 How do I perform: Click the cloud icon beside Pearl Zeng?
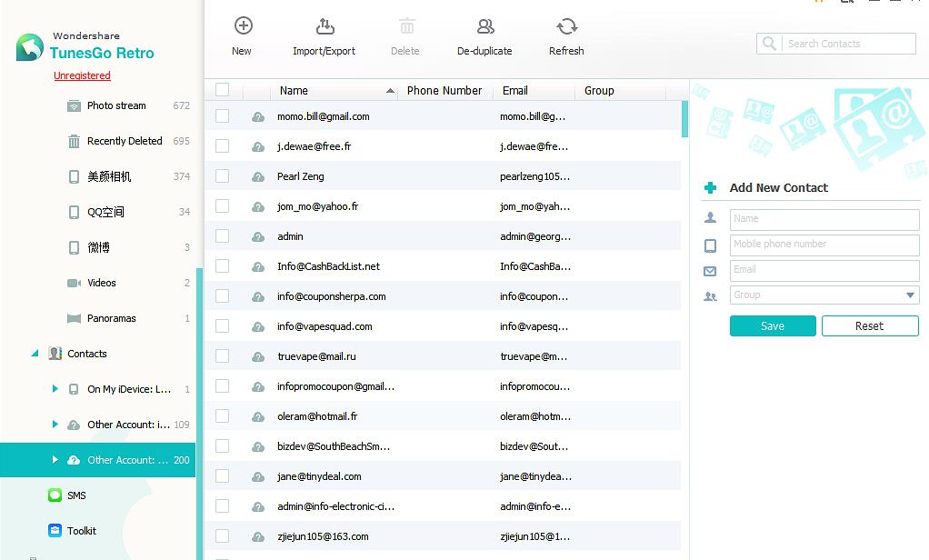click(x=258, y=176)
